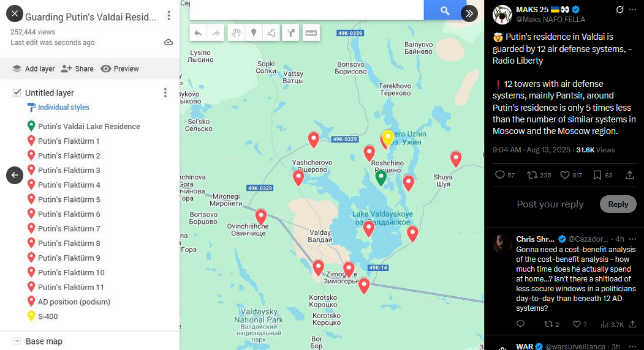Click the green residence pin on map

381,178
